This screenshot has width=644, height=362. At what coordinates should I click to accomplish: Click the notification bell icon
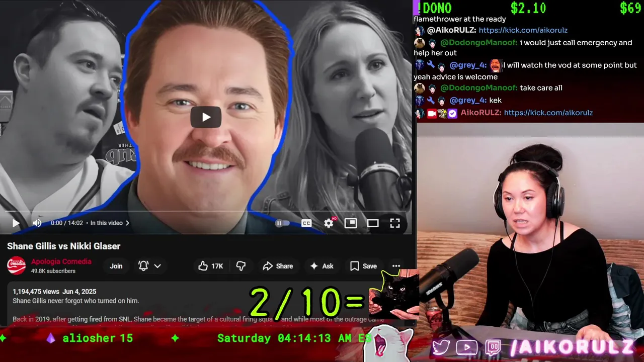click(x=143, y=266)
